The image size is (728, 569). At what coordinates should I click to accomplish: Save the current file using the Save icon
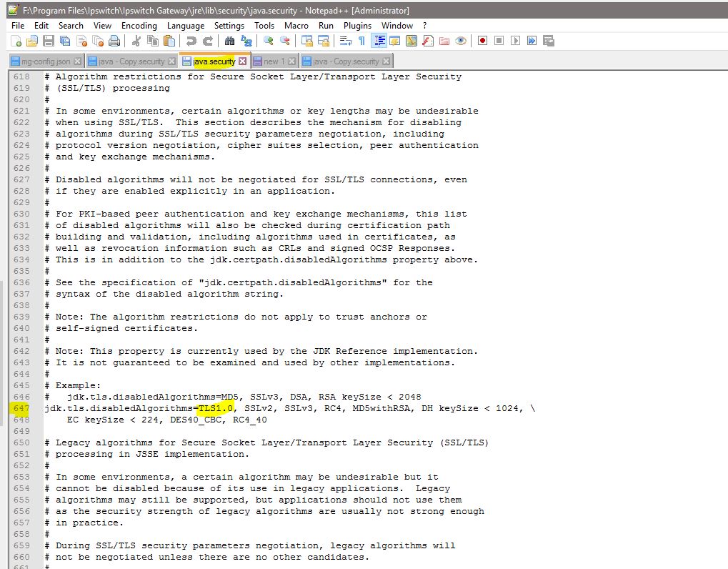click(49, 41)
